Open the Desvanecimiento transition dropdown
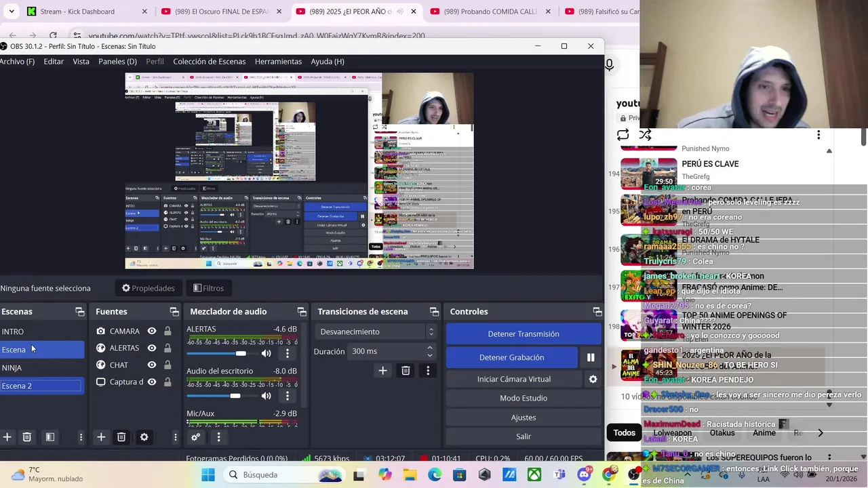 pos(376,331)
